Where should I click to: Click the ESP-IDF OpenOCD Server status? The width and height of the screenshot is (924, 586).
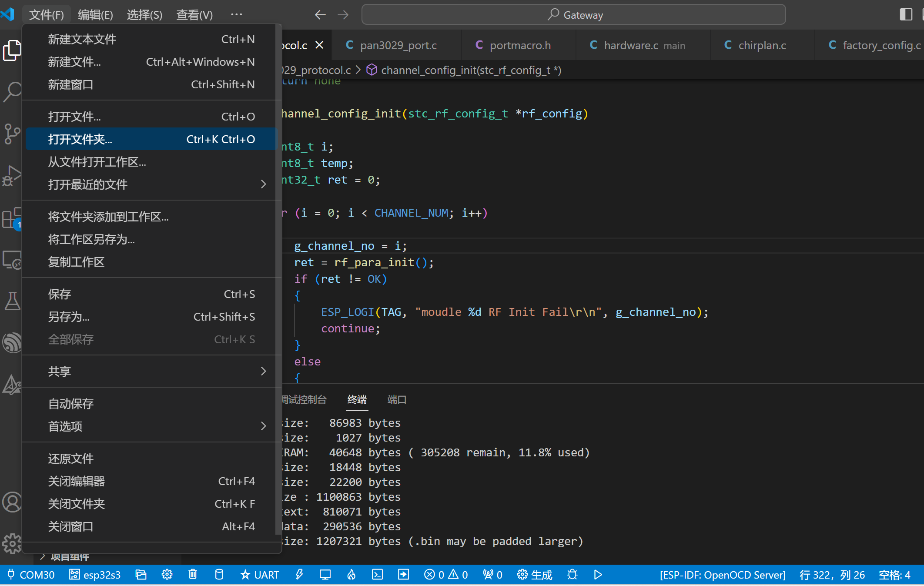click(723, 575)
